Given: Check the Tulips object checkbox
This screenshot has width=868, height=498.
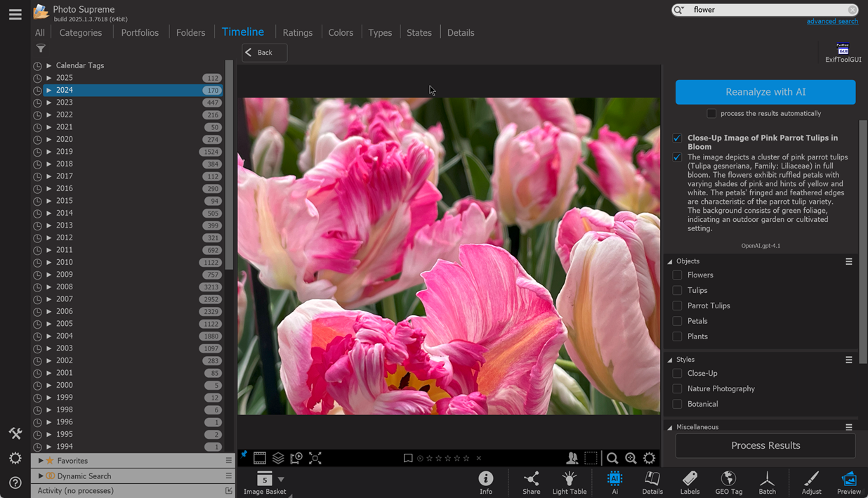Looking at the screenshot, I should click(x=677, y=290).
